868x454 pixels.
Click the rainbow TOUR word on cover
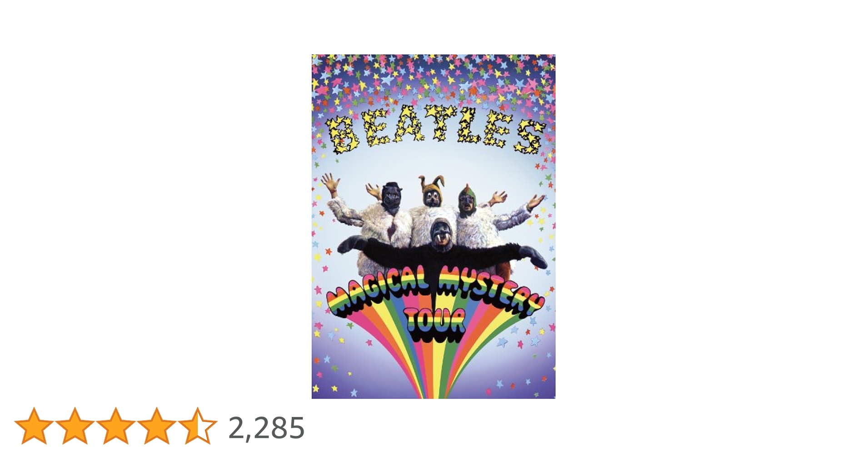coord(435,325)
